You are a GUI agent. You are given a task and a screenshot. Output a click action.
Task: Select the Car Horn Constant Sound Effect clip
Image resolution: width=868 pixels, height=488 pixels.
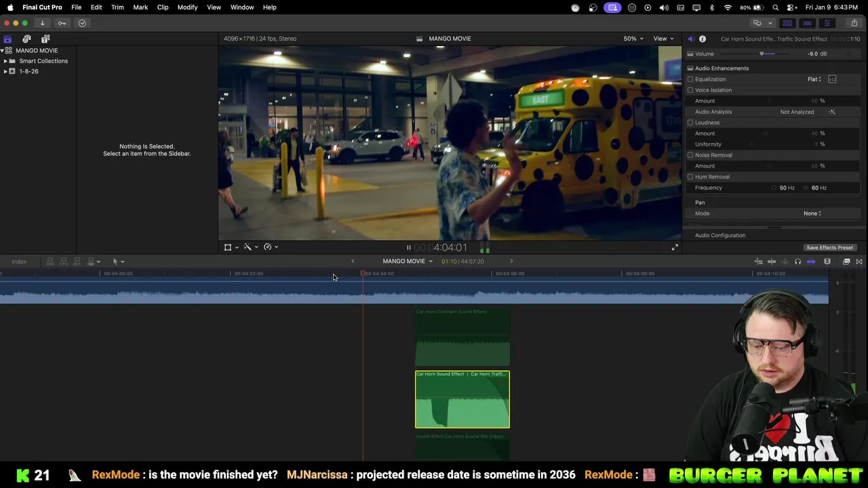pyautogui.click(x=462, y=338)
